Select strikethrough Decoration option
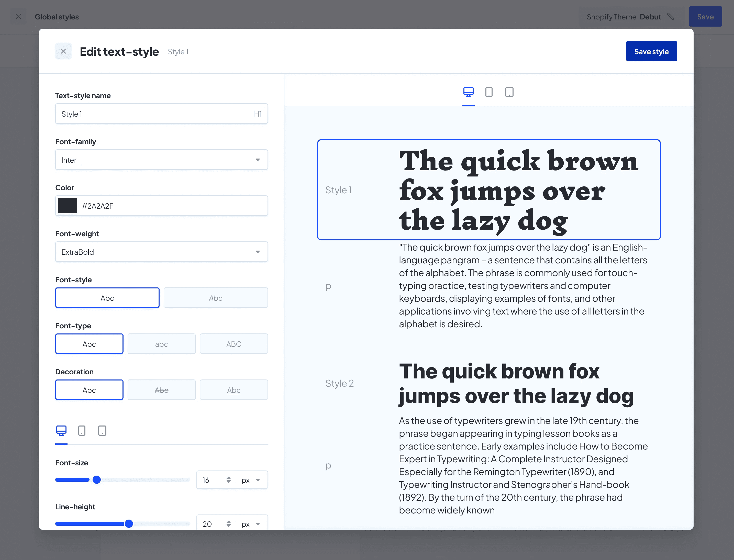Screen dimensions: 734x560 pyautogui.click(x=161, y=390)
